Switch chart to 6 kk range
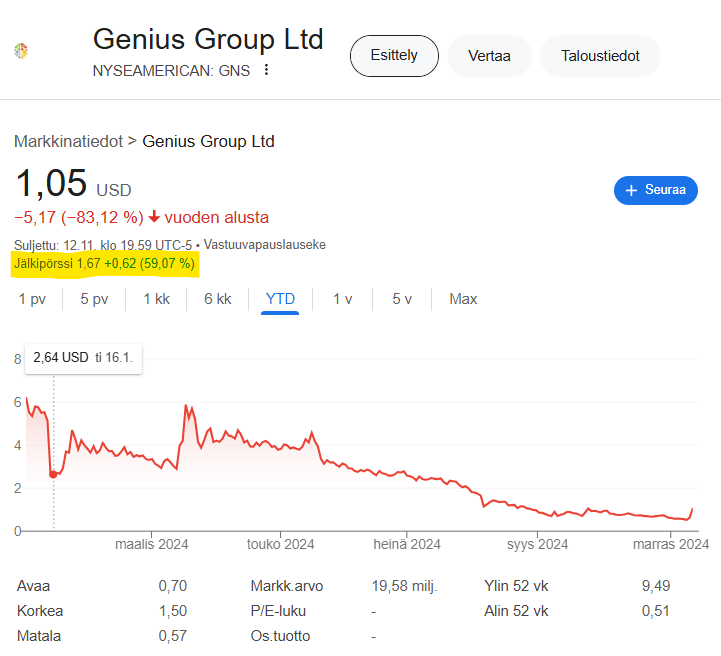721x656 pixels. coord(217,299)
